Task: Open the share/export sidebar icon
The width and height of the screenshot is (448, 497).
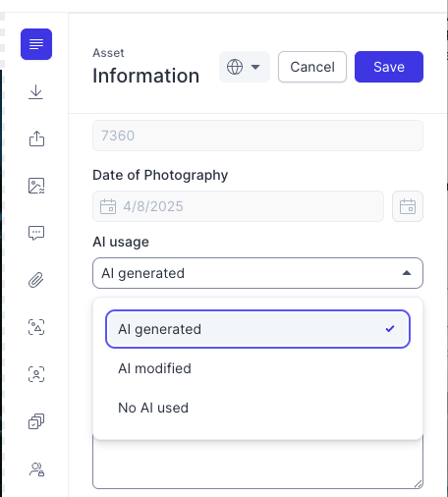Action: click(36, 138)
